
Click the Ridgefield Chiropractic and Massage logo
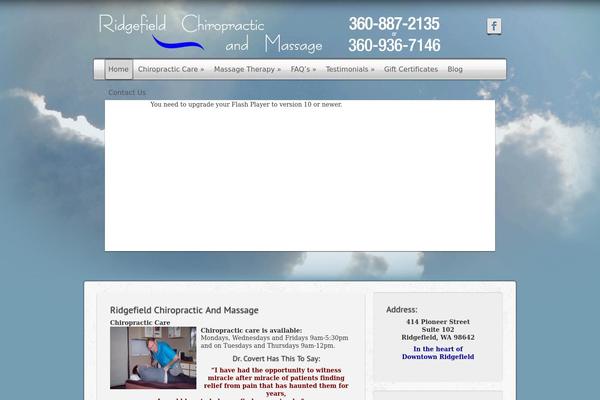tap(210, 33)
